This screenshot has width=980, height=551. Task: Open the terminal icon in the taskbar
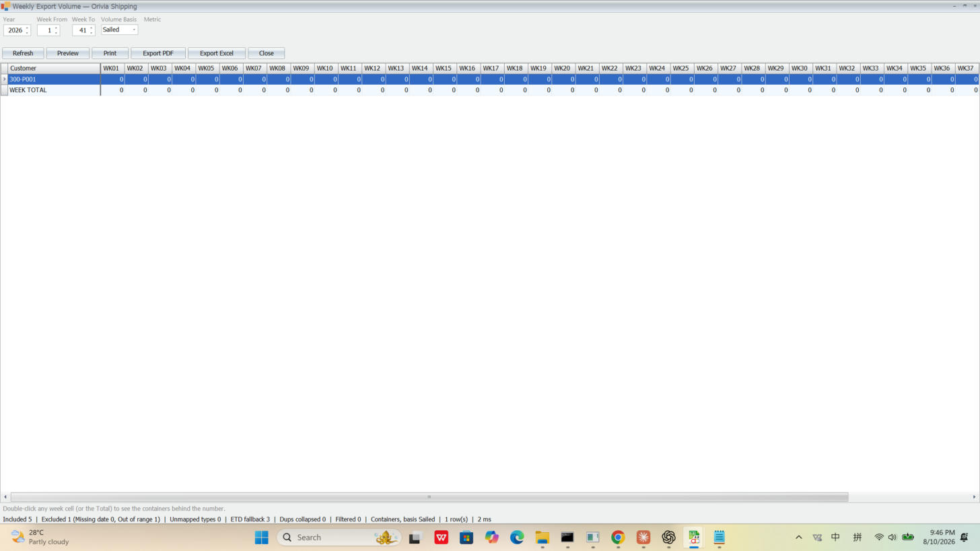click(x=567, y=537)
